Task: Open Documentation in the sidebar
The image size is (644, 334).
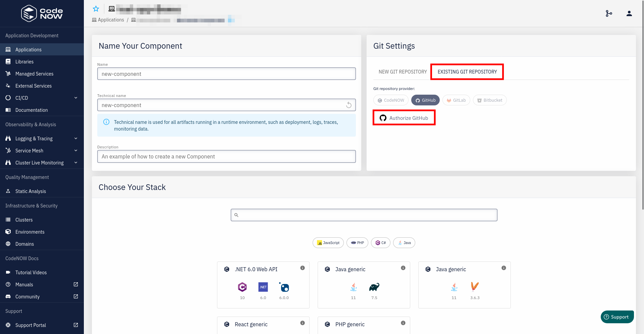Action: coord(42,110)
